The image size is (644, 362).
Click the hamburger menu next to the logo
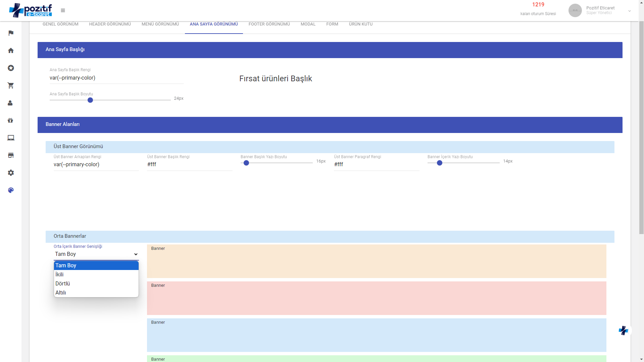coord(63,10)
